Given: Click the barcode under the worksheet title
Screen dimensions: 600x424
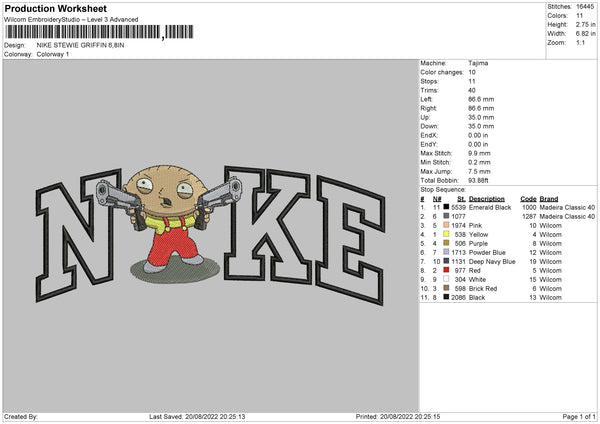Looking at the screenshot, I should click(x=99, y=32).
